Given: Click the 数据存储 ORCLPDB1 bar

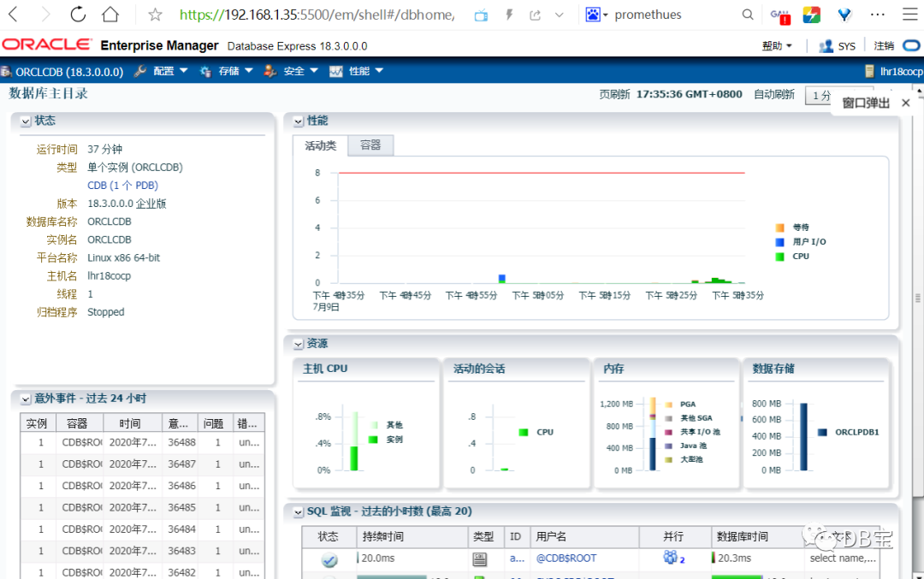Looking at the screenshot, I should (x=803, y=436).
